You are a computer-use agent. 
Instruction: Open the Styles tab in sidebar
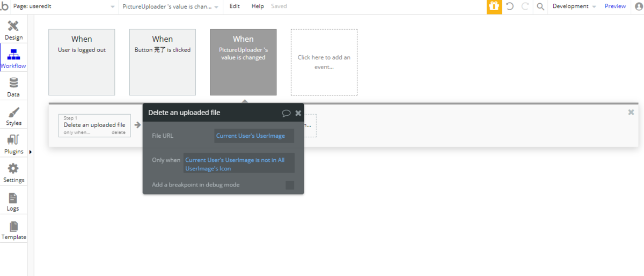click(x=13, y=115)
